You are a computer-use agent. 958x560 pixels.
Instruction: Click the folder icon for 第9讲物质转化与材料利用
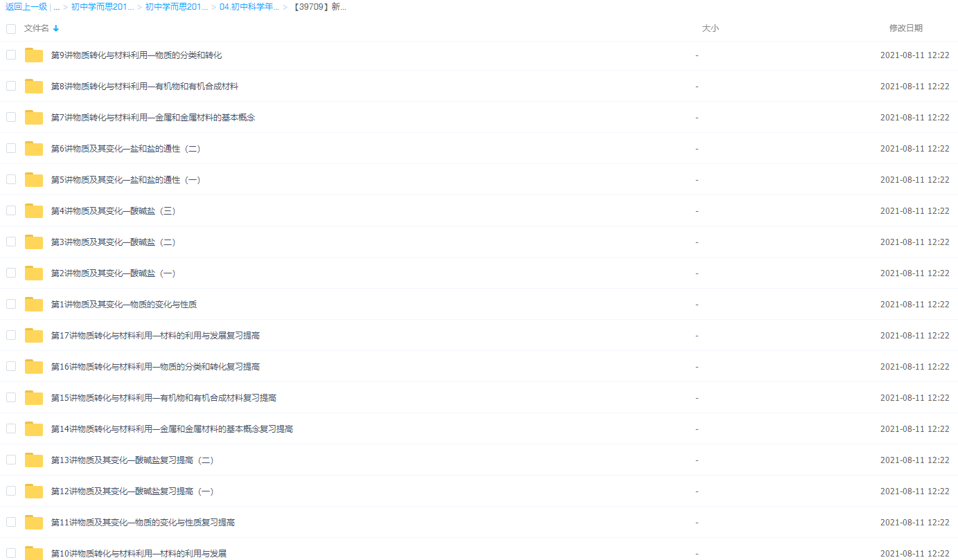(33, 55)
